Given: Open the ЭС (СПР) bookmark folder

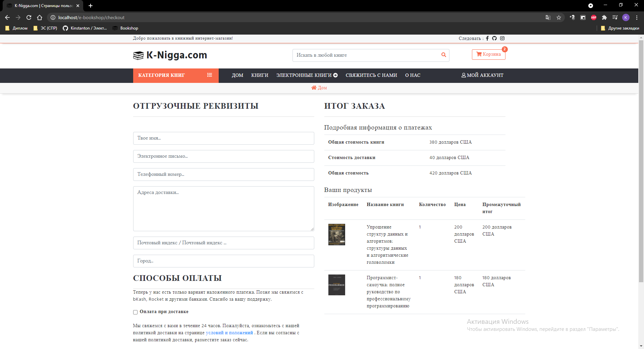Looking at the screenshot, I should (45, 28).
